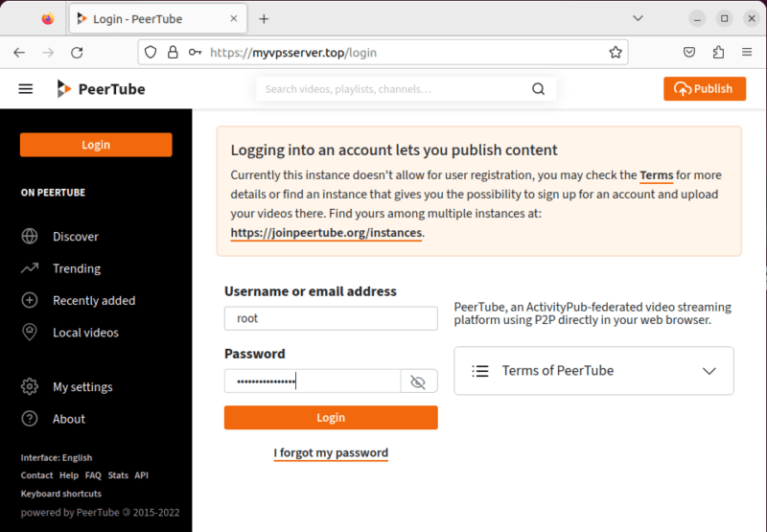
Task: Open the Pocket save icon
Action: tap(689, 53)
